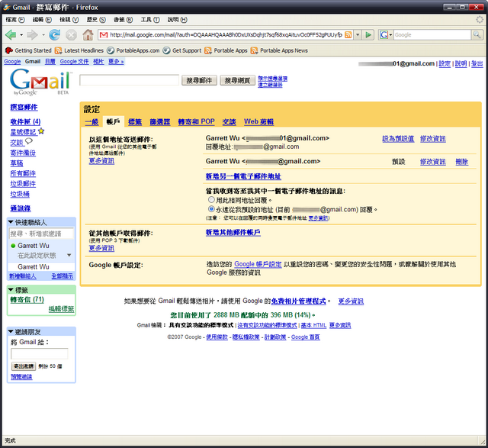Reload the page with refresh icon
The height and width of the screenshot is (448, 488).
(x=54, y=35)
